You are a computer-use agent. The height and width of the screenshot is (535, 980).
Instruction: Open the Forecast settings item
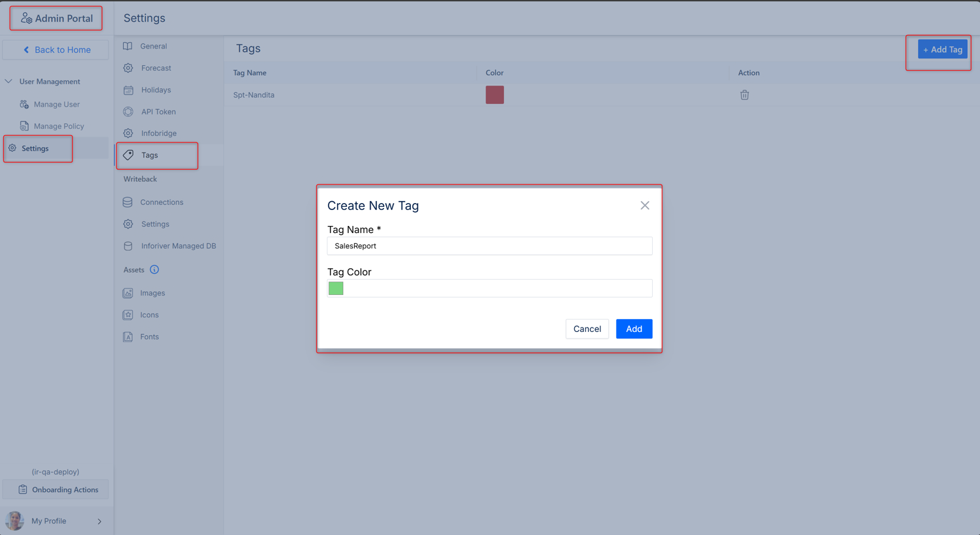156,68
